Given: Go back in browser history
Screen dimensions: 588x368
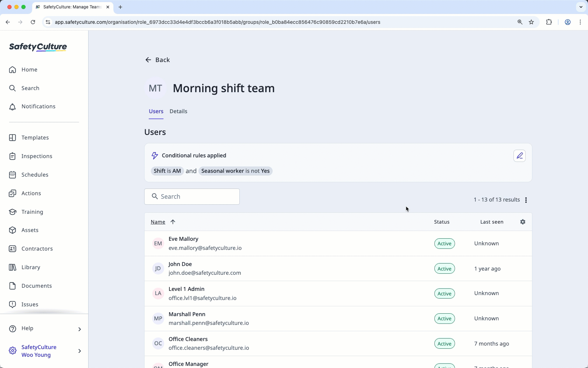Looking at the screenshot, I should point(8,22).
